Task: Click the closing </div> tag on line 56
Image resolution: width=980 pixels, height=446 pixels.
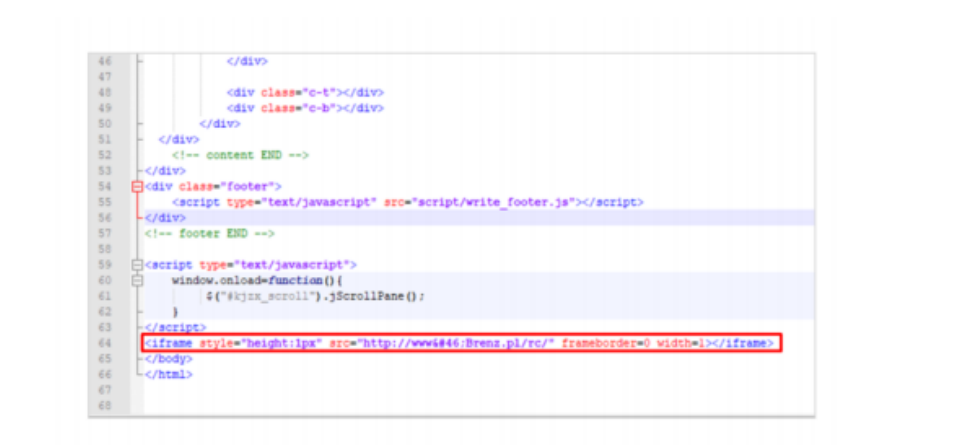Action: 166,218
